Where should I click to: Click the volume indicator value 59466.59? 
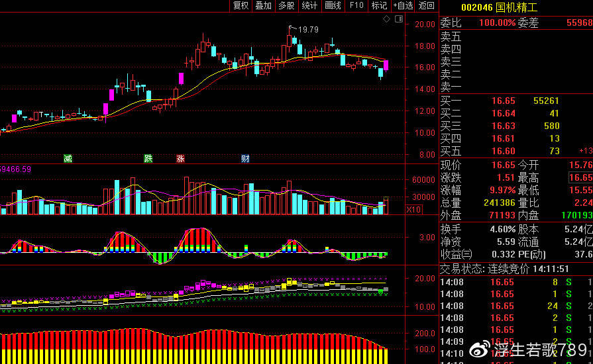point(15,169)
